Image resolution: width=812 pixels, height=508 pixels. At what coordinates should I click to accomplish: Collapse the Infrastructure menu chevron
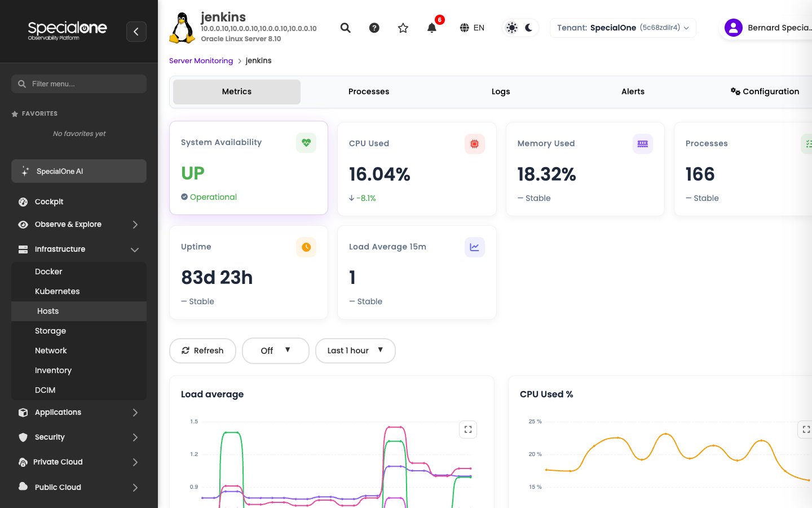[x=135, y=249]
